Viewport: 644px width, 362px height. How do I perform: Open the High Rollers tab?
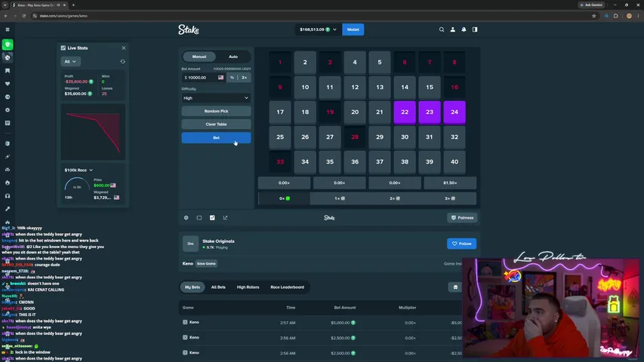(x=248, y=287)
